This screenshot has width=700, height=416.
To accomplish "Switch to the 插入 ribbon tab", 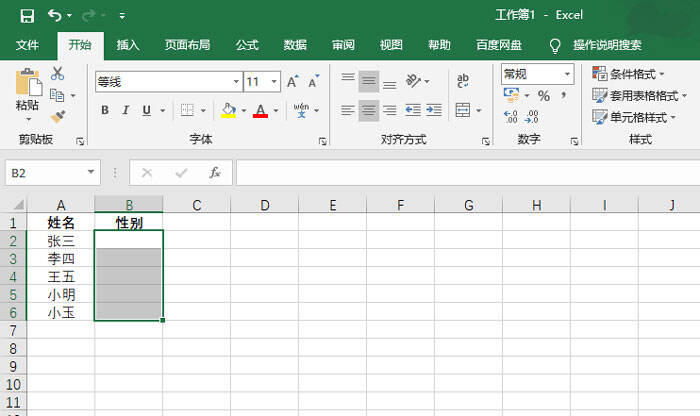I will pos(128,45).
